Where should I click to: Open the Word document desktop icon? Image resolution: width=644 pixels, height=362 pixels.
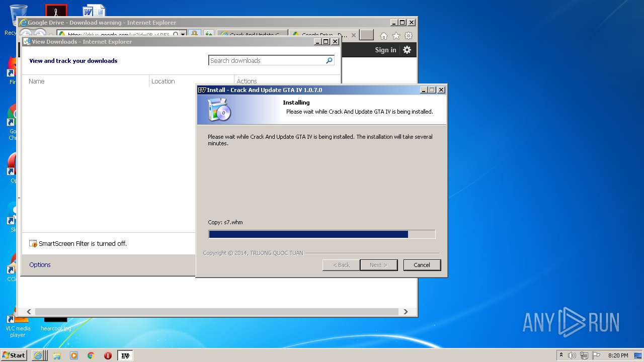click(94, 10)
